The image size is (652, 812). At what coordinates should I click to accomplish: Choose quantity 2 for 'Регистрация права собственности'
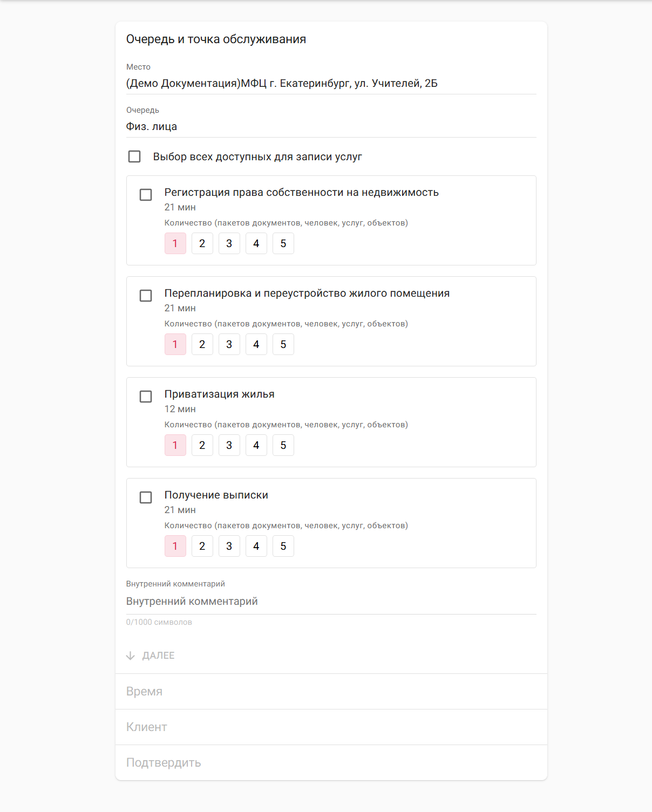tap(202, 243)
